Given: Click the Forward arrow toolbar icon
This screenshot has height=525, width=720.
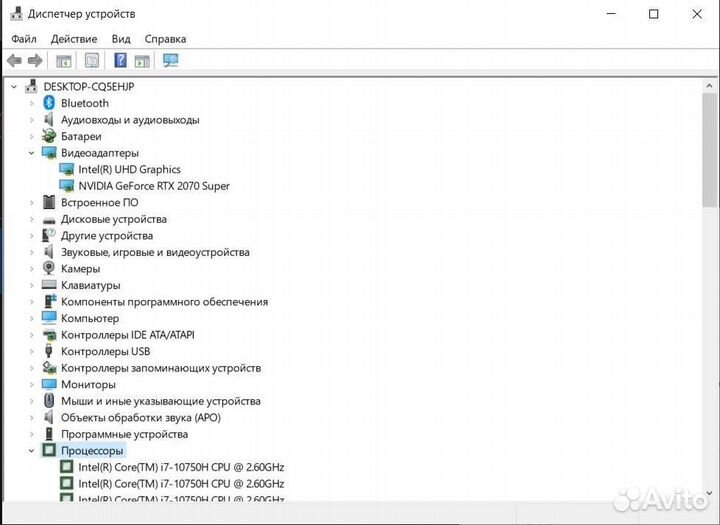Looking at the screenshot, I should click(x=35, y=60).
